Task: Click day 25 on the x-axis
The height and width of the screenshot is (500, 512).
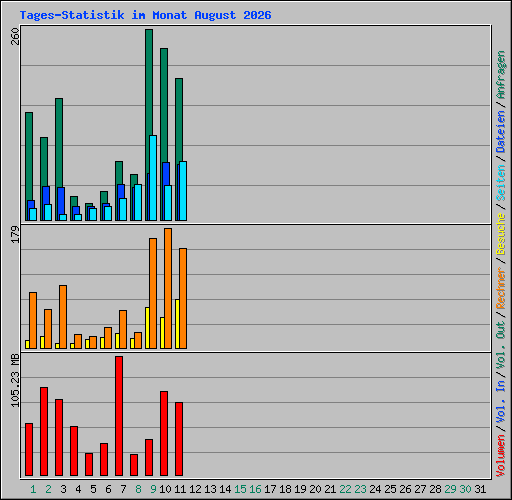Action: [x=390, y=489]
